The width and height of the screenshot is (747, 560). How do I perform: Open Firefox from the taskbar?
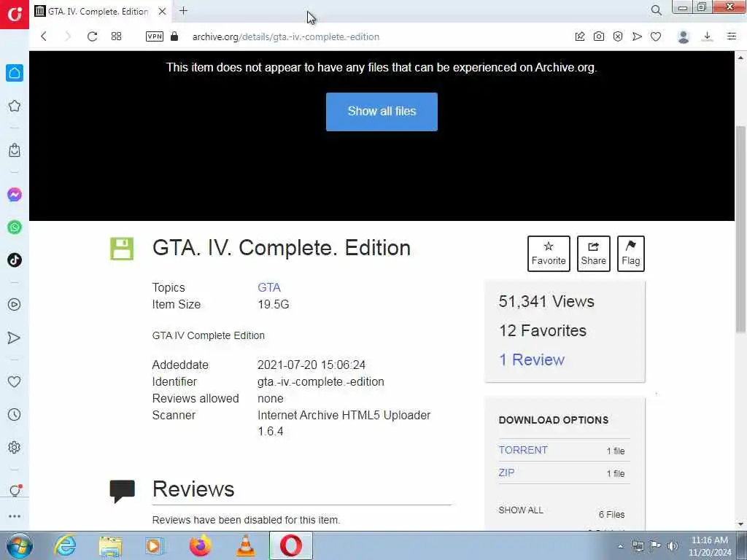point(200,545)
